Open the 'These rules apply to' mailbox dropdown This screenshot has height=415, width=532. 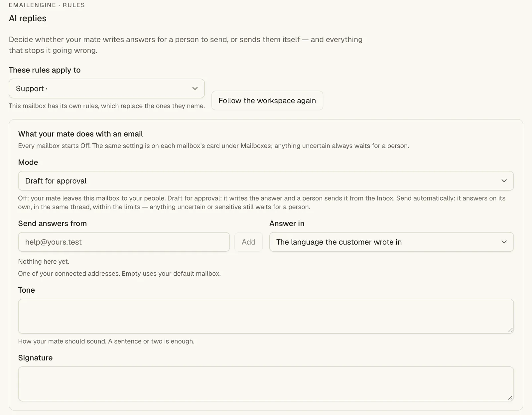coord(107,88)
